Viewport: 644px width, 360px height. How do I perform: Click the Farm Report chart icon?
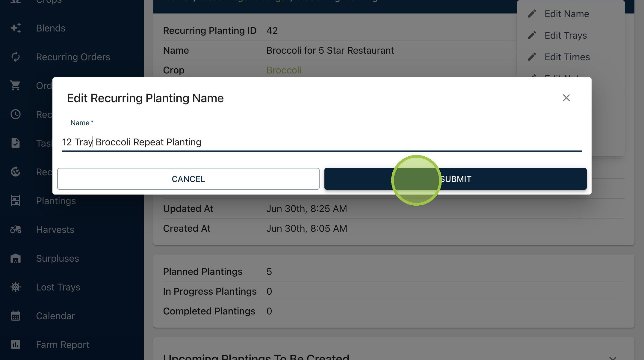click(16, 345)
